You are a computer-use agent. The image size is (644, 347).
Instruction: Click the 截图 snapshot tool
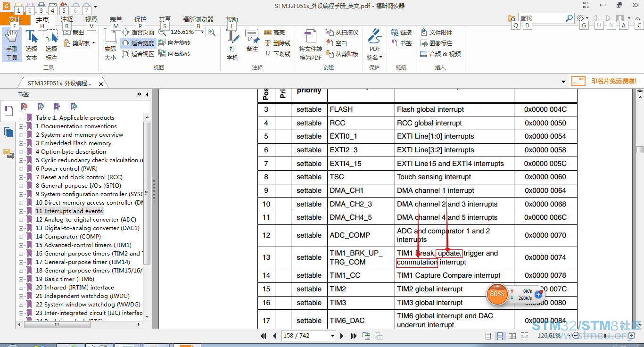coord(74,33)
